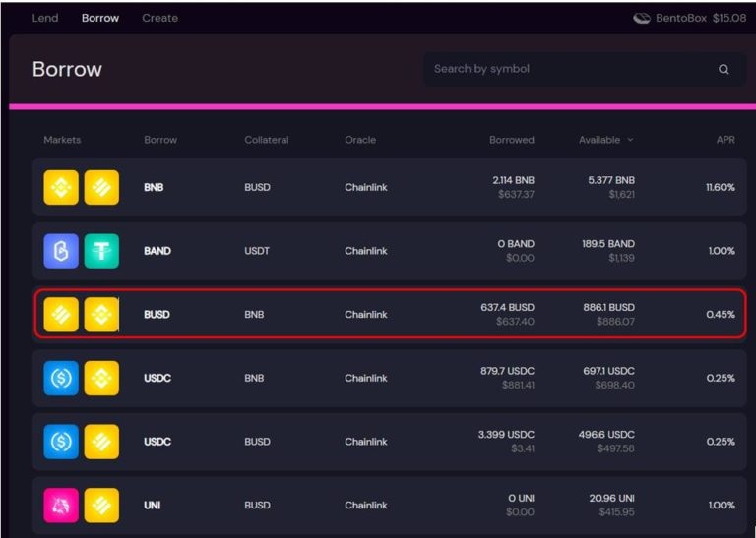This screenshot has width=756, height=538.
Task: Click the Markets column header
Action: click(62, 140)
